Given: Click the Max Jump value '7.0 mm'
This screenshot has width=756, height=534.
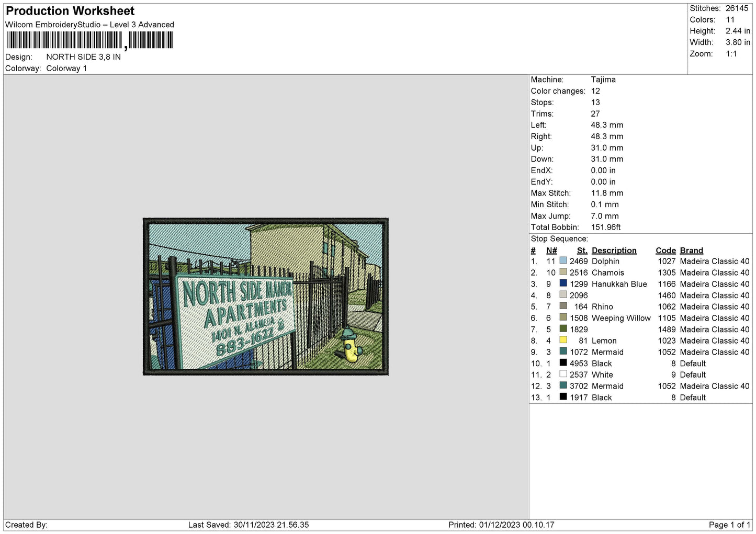Looking at the screenshot, I should click(605, 216).
